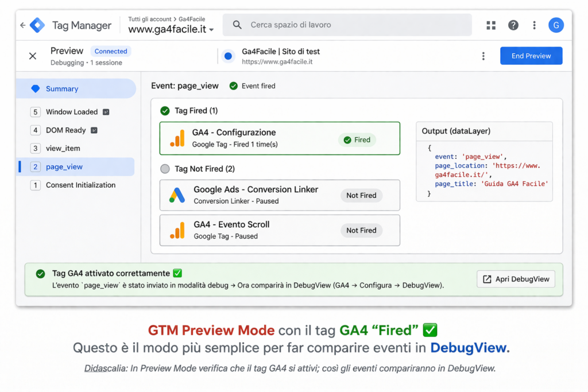Select the page_view event

pyautogui.click(x=76, y=167)
